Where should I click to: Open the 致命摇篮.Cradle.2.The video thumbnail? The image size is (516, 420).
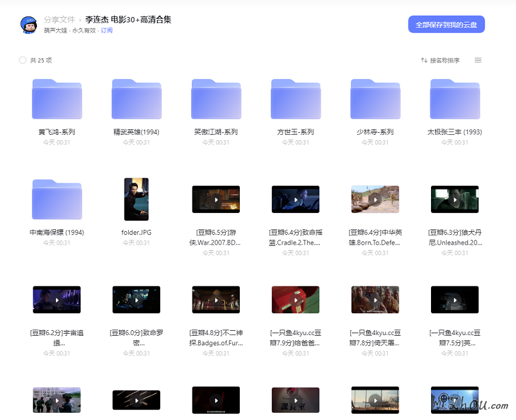point(296,199)
